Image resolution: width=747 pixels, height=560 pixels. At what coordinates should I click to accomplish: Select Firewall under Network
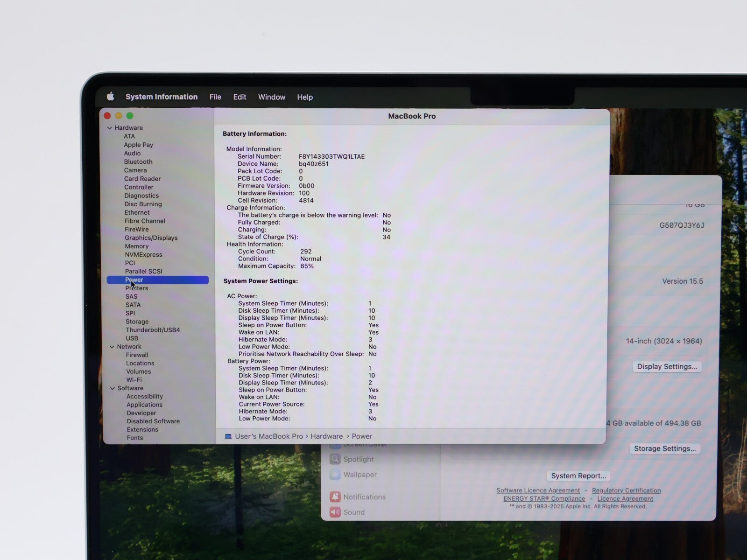tap(137, 355)
